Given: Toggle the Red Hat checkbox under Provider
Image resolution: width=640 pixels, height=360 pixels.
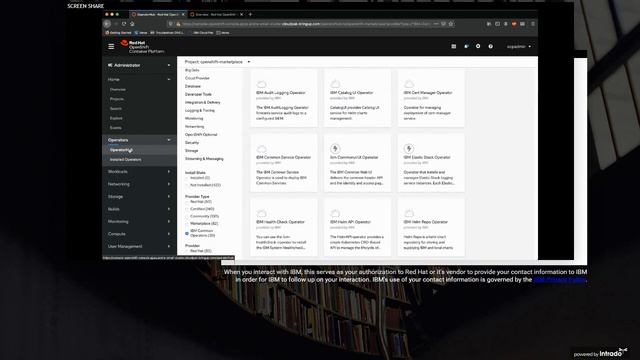Looking at the screenshot, I should pos(187,251).
